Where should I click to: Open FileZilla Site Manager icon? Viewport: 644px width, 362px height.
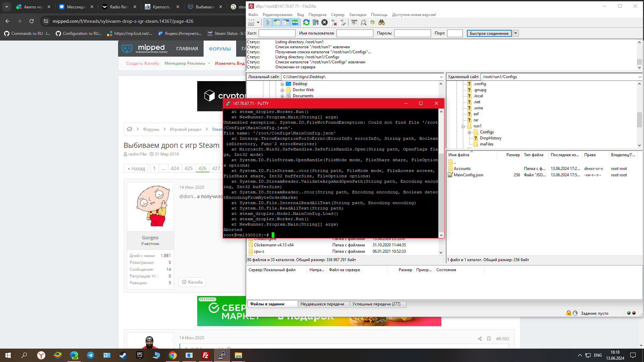[251, 22]
